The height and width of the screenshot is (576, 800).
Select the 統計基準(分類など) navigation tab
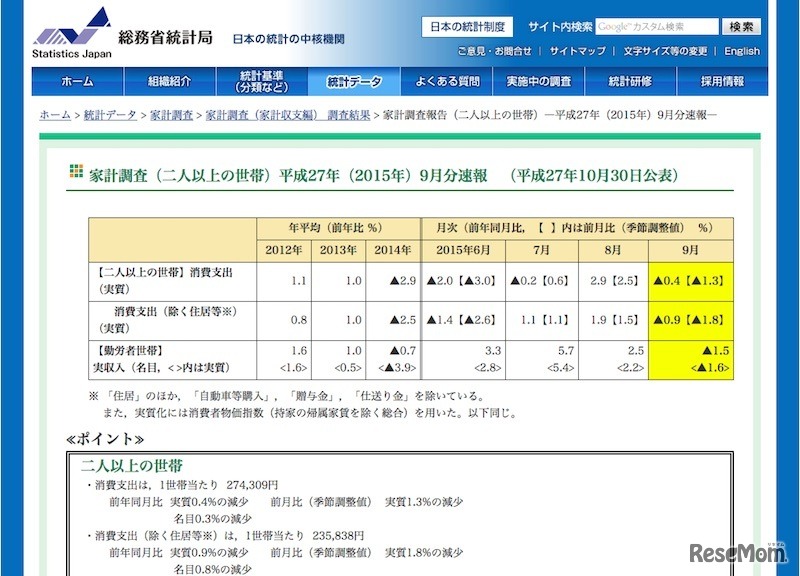tap(262, 81)
